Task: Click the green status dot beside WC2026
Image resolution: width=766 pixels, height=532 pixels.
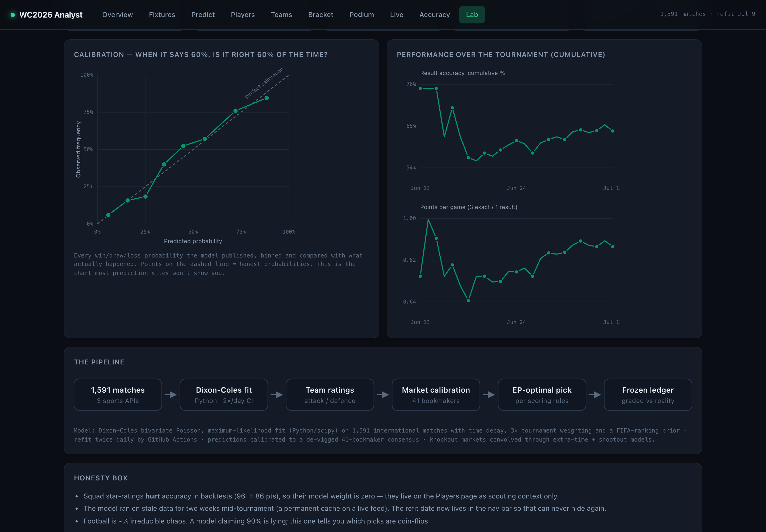Action: [13, 15]
